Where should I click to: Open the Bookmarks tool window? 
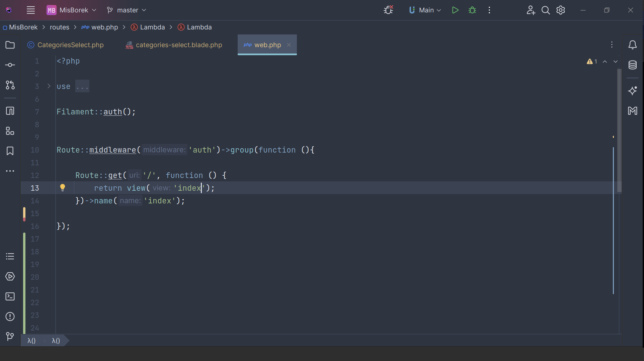10,151
